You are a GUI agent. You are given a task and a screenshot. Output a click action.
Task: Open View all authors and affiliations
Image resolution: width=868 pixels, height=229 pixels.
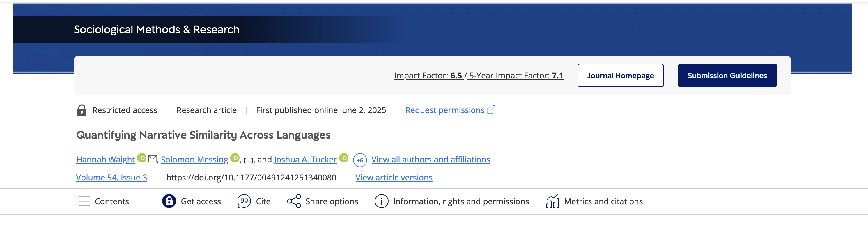click(x=431, y=159)
